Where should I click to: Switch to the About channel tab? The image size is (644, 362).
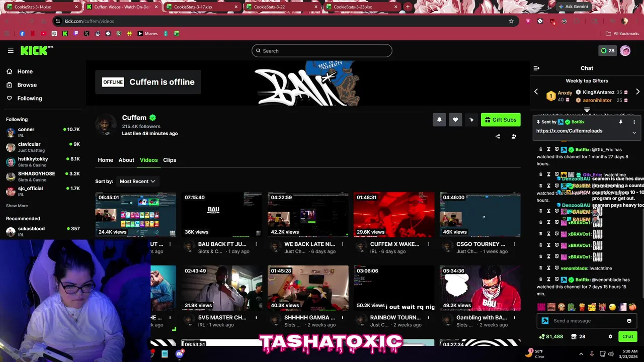coord(126,160)
